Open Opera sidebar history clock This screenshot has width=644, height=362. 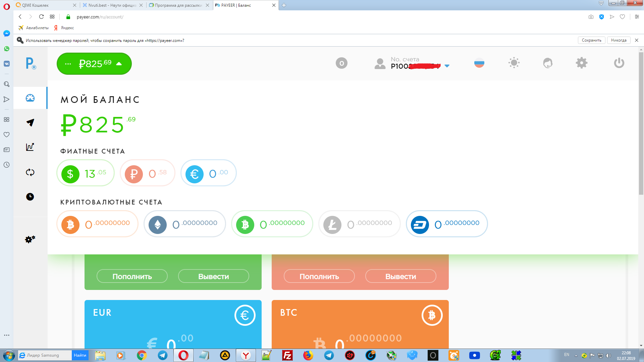[6, 165]
